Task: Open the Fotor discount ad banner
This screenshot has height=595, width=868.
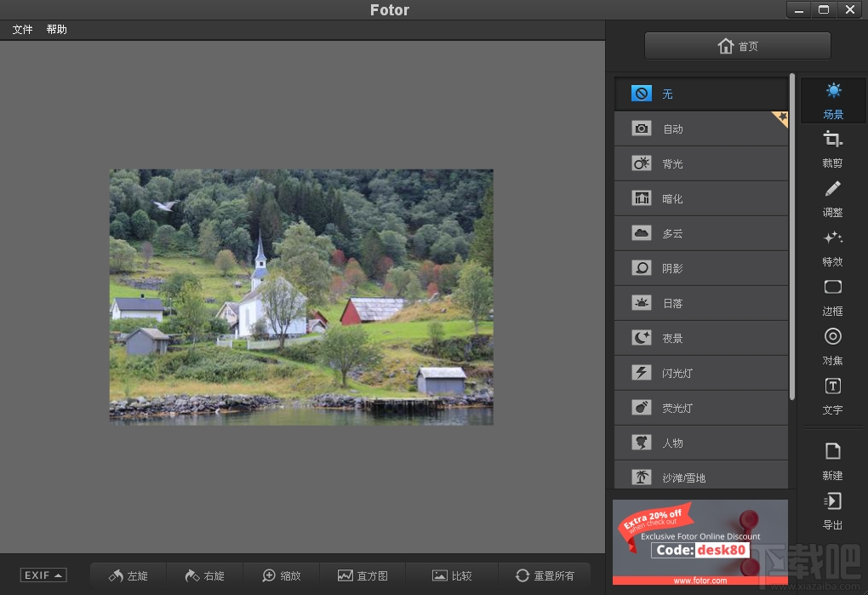Action: pyautogui.click(x=700, y=542)
